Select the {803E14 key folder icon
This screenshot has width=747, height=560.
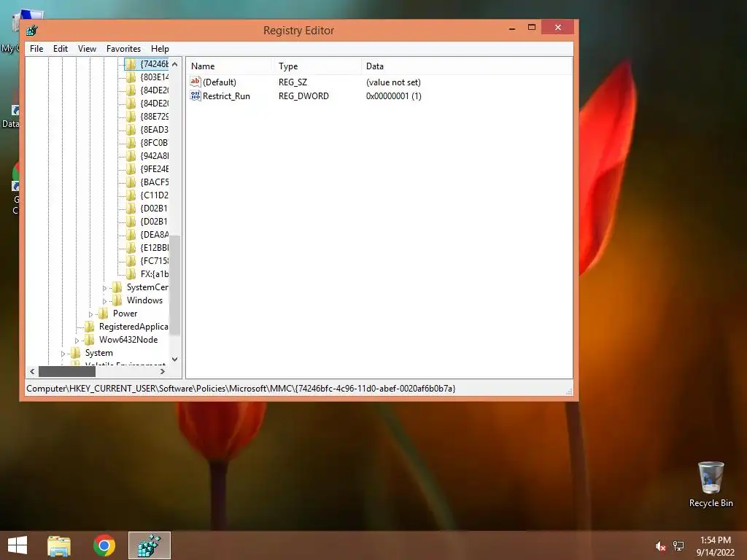pos(131,77)
